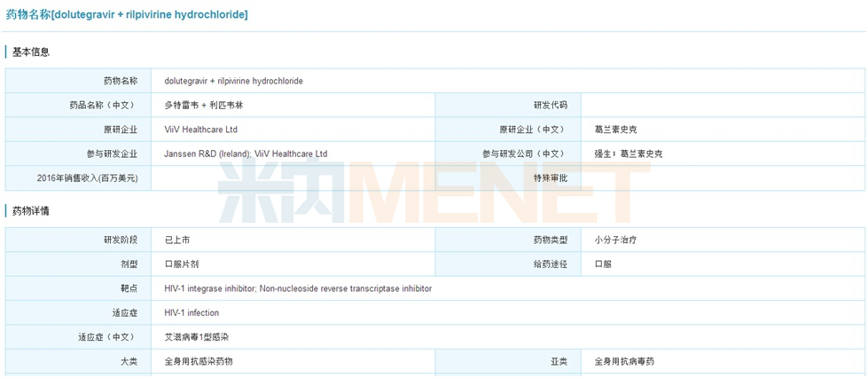This screenshot has height=378, width=868.
Task: Select the 基本信息 section heading
Action: pos(31,52)
